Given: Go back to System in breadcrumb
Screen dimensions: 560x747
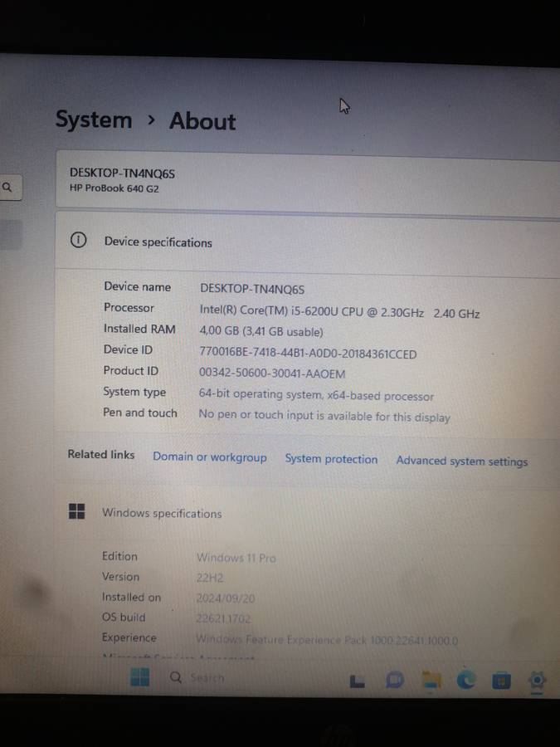Looking at the screenshot, I should coord(94,120).
